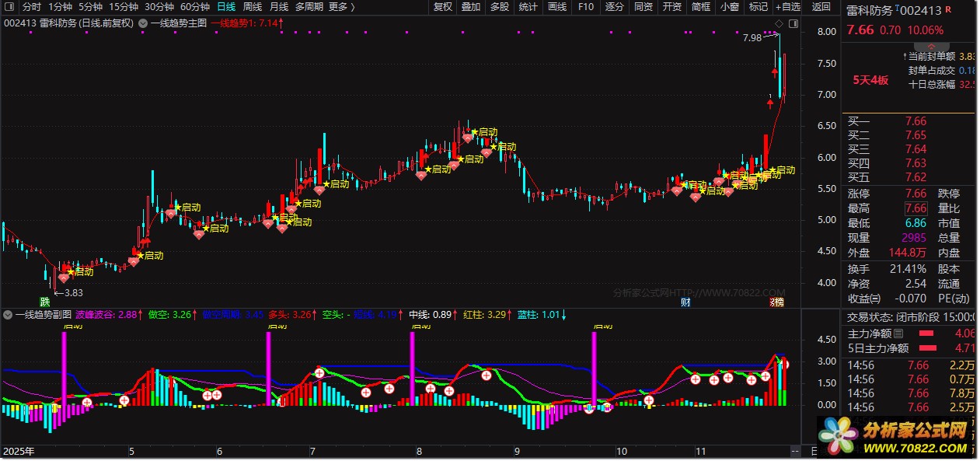The image size is (980, 461).
Task: Open the 更多 periods expander
Action: tap(341, 7)
